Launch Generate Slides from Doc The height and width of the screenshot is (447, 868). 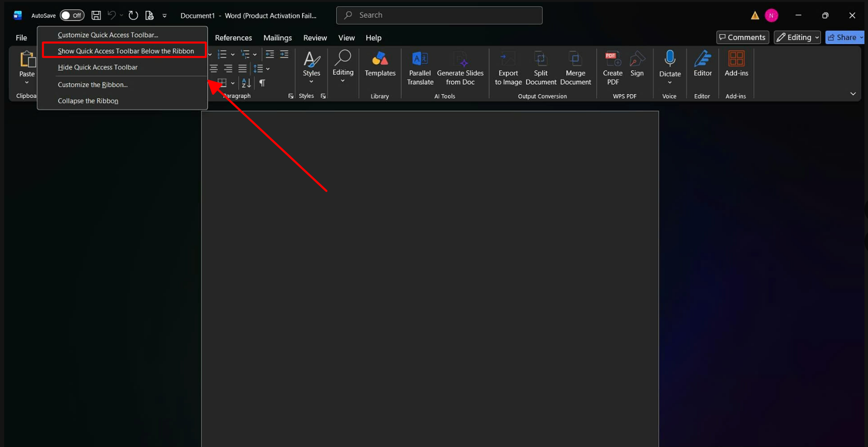(x=460, y=68)
